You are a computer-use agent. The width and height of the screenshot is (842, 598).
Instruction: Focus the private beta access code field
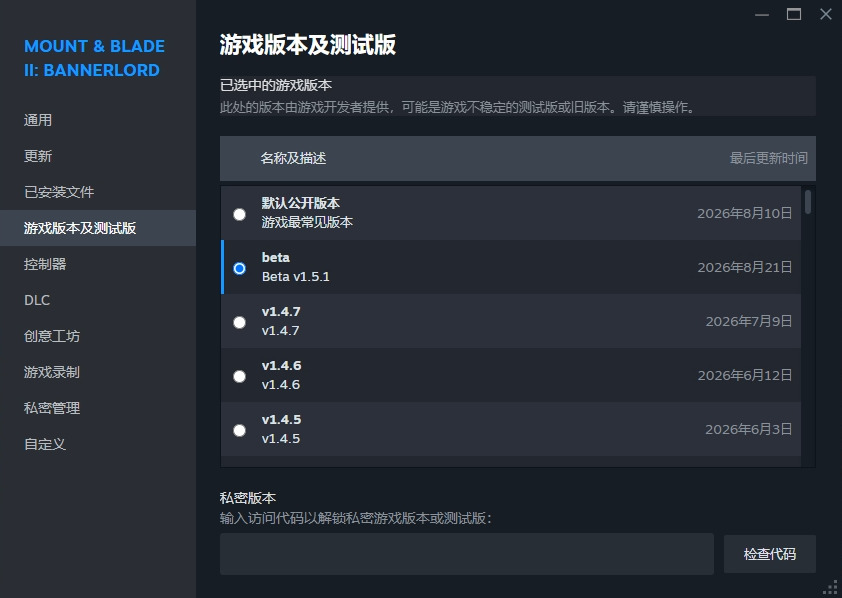(467, 554)
